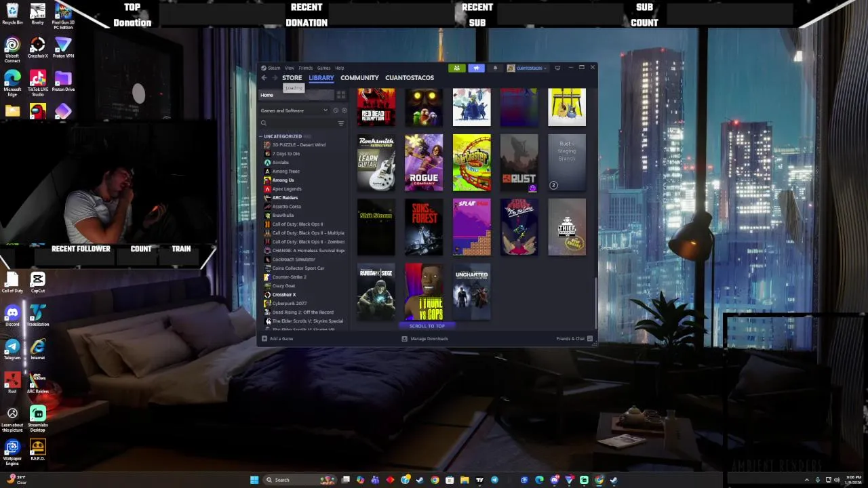868x488 pixels.
Task: Click Add a Game text link
Action: [281, 339]
